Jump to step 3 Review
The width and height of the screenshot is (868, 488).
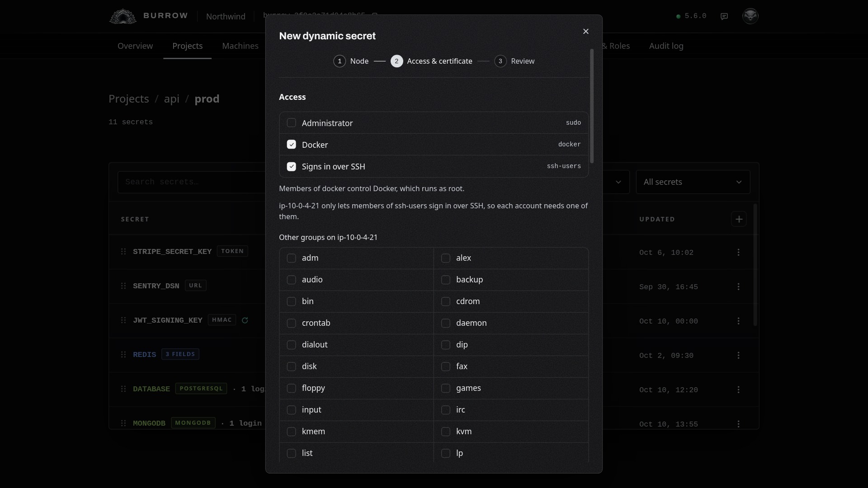514,61
